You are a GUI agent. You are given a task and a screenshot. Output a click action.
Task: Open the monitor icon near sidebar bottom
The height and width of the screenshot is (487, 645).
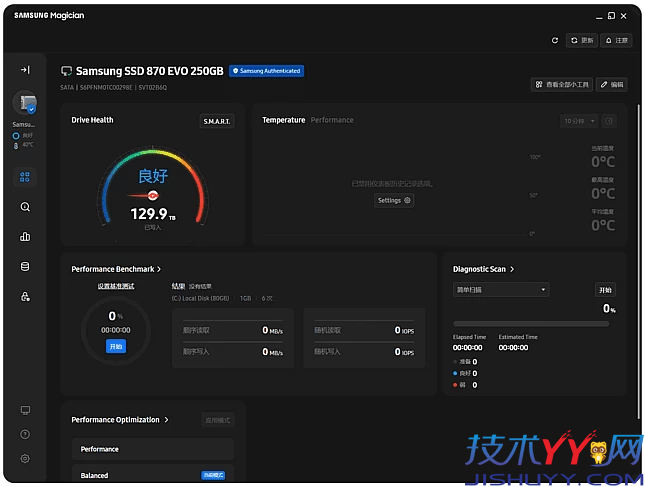pyautogui.click(x=25, y=410)
